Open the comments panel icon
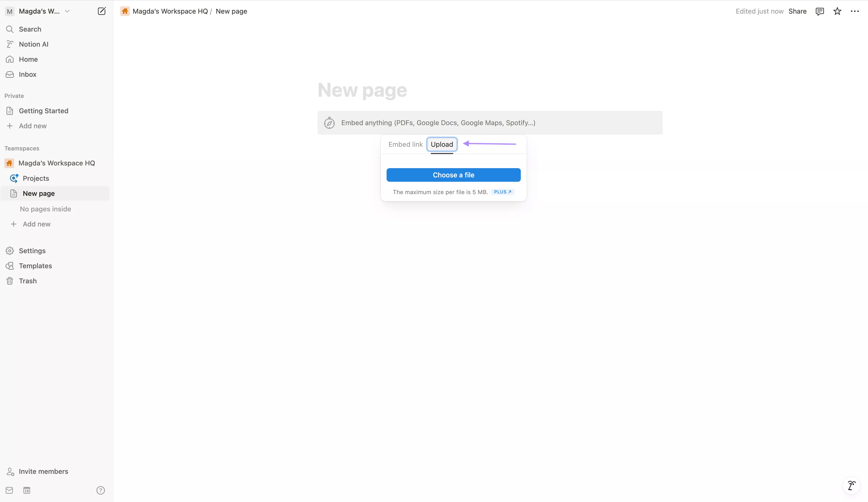868x502 pixels. pos(820,11)
